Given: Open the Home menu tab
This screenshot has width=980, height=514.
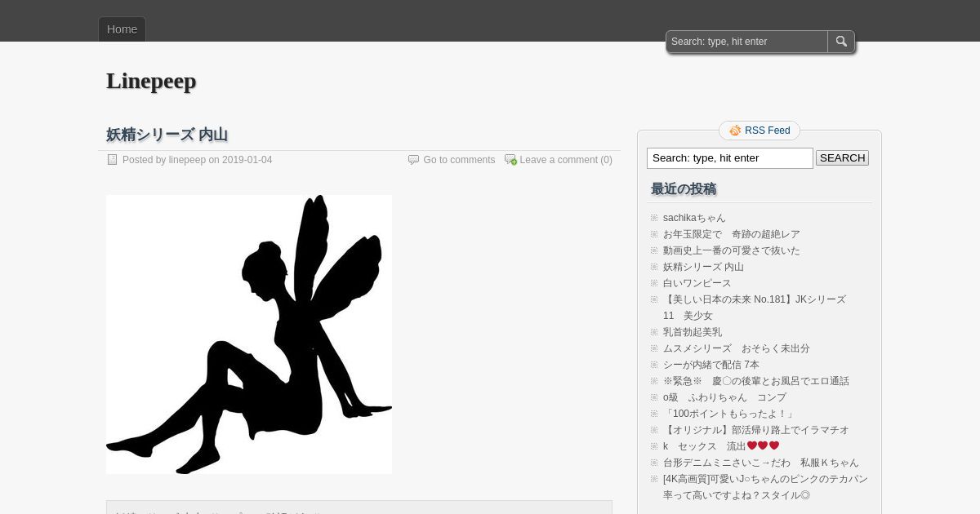Looking at the screenshot, I should pos(122,29).
